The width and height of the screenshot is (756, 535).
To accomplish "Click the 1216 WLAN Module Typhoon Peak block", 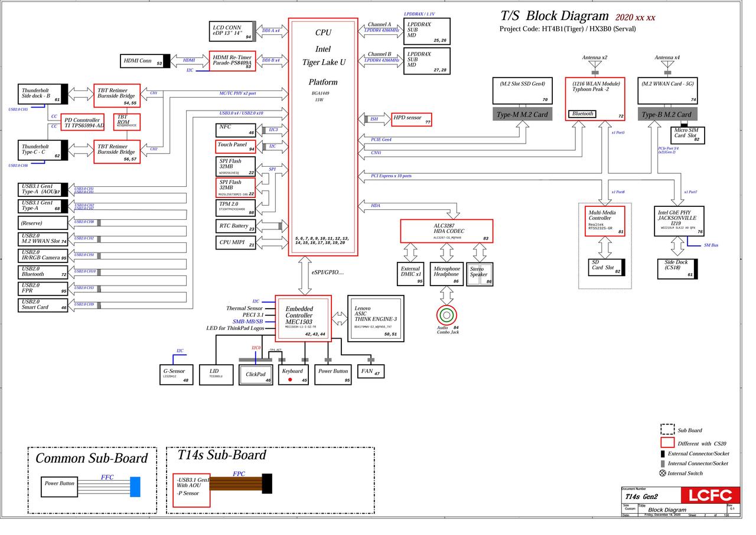I will pos(595,99).
